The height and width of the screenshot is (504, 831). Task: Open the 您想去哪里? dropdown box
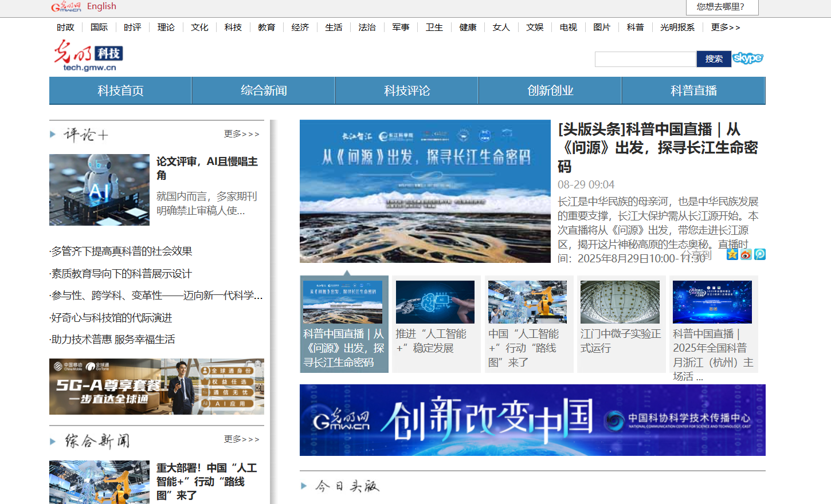coord(722,7)
